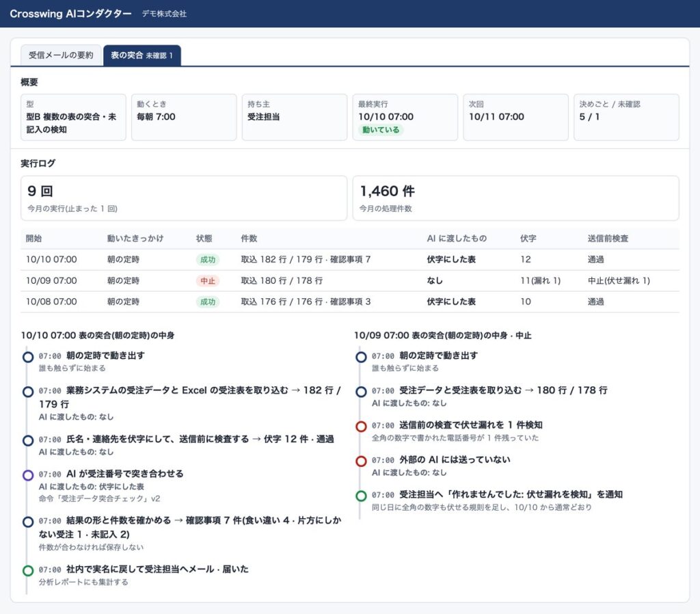Screen dimensions: 700x614
Task: Click marker for 朝の定時で動き出す in 10/10 timeline
Action: (x=28, y=357)
